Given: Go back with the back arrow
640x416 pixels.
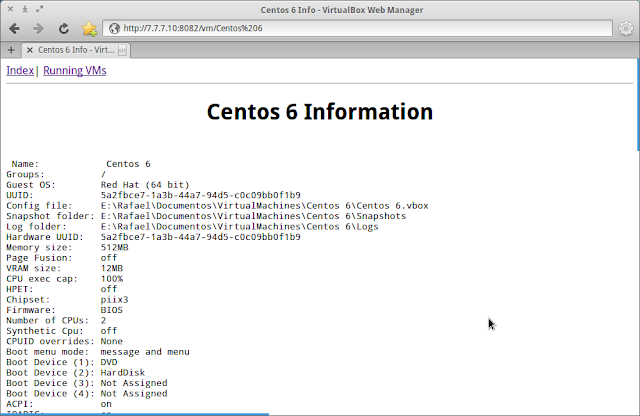Looking at the screenshot, I should [14, 29].
